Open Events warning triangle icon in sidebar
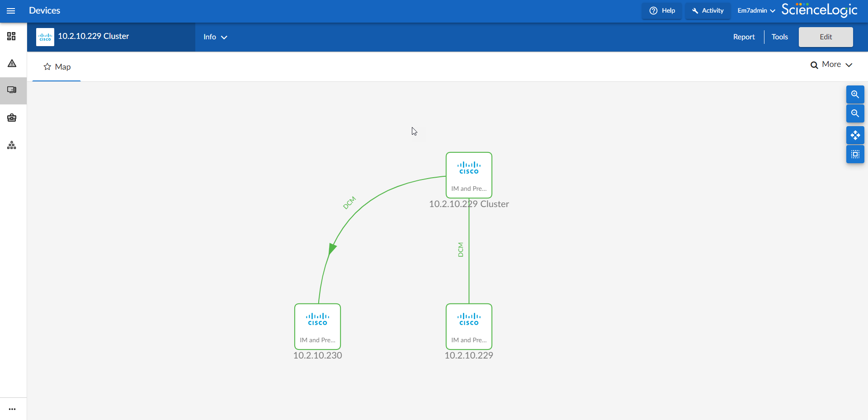Viewport: 868px width, 420px height. click(x=12, y=63)
